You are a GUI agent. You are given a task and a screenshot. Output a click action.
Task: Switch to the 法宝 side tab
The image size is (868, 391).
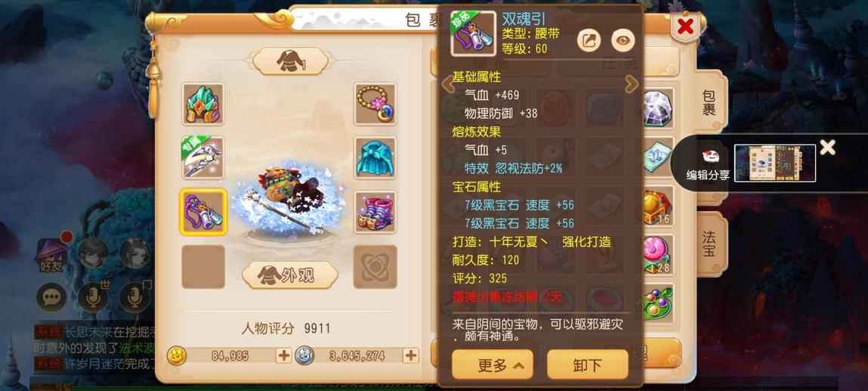click(710, 244)
